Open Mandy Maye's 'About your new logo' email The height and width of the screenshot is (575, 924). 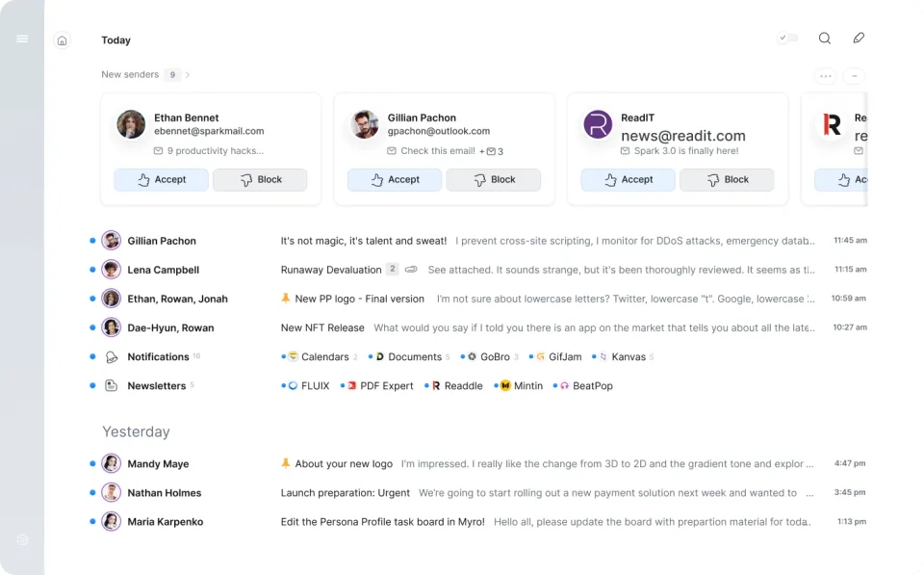[x=344, y=464]
